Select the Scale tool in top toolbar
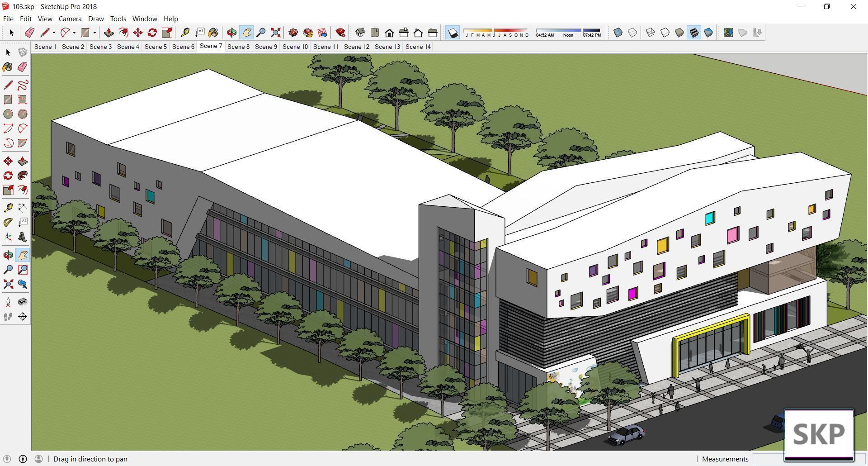868x466 pixels. click(167, 33)
